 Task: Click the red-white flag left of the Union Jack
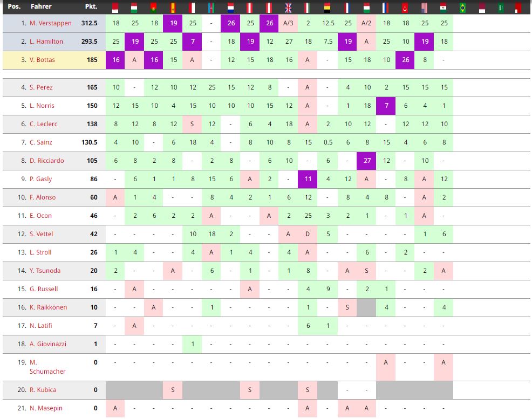(269, 8)
